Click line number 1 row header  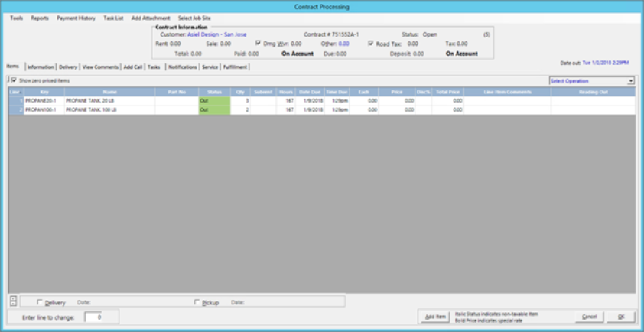coord(16,101)
